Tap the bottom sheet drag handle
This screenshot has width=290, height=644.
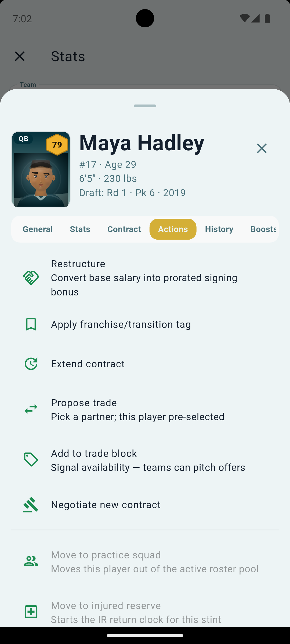tap(145, 106)
